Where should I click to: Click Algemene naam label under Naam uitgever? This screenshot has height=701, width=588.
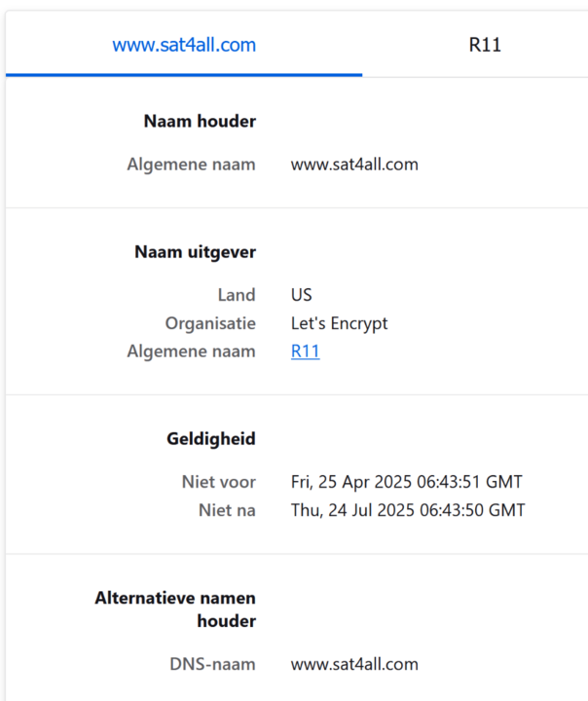[191, 351]
